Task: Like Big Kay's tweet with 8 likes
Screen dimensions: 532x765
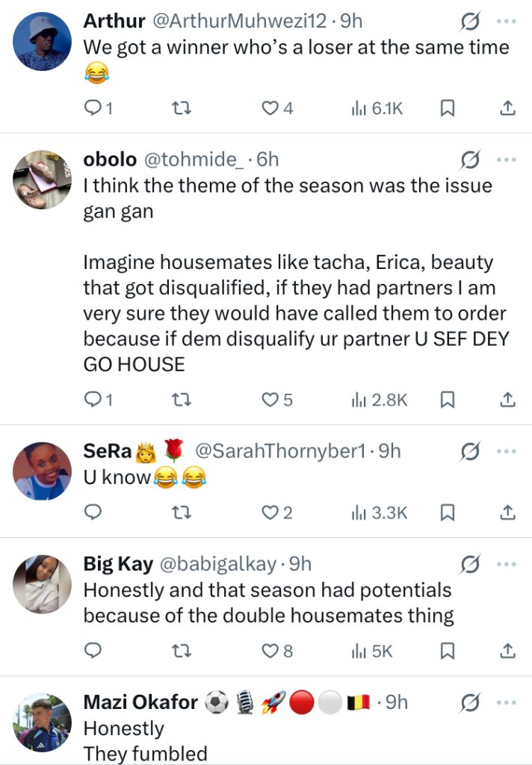Action: pyautogui.click(x=270, y=651)
